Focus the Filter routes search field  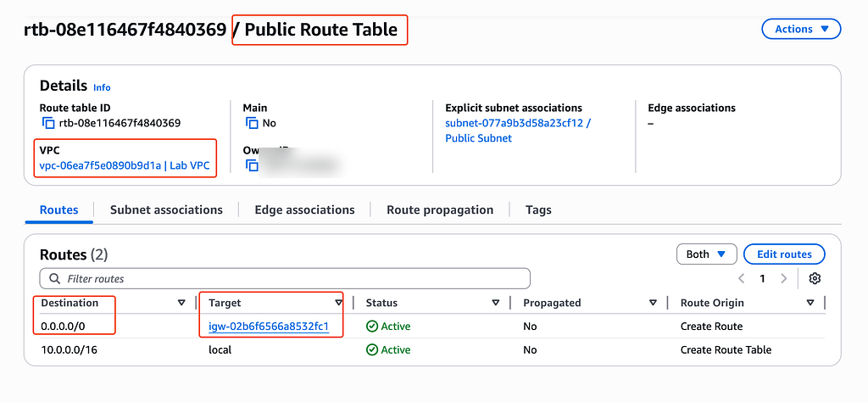click(x=285, y=278)
